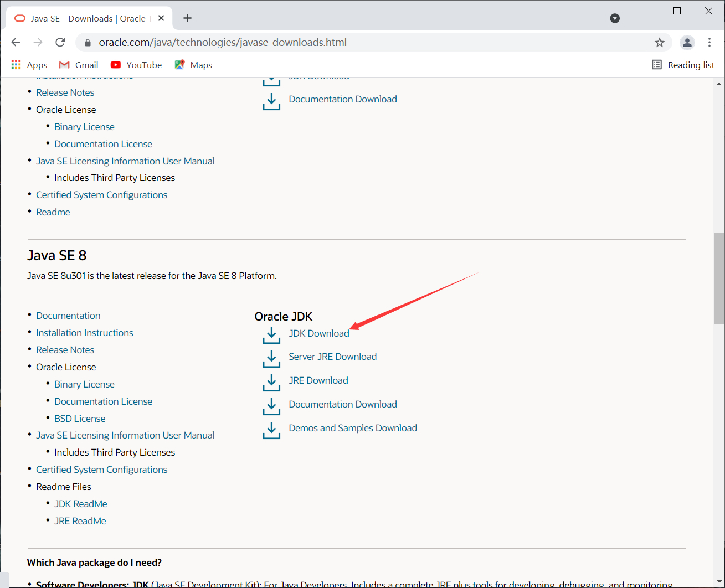Screen dimensions: 725x588
Task: Click download icon beside Java SE 8 Documentation Download
Action: [x=271, y=407]
